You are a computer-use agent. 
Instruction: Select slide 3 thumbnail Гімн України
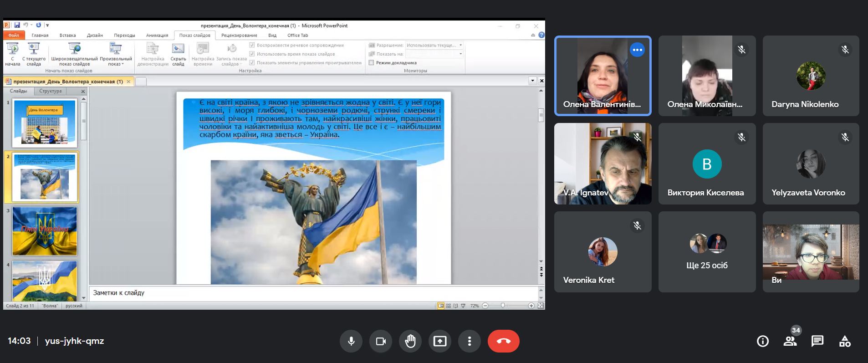pos(45,231)
